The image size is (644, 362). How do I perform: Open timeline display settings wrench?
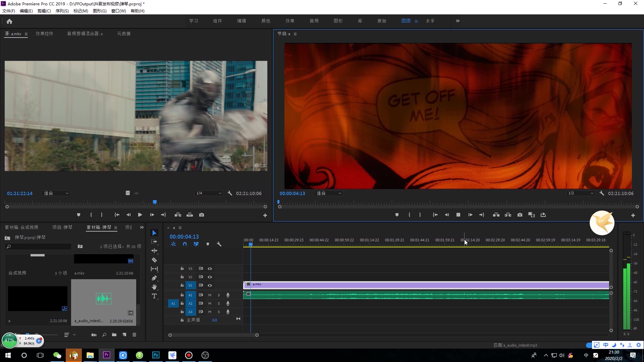point(219,244)
